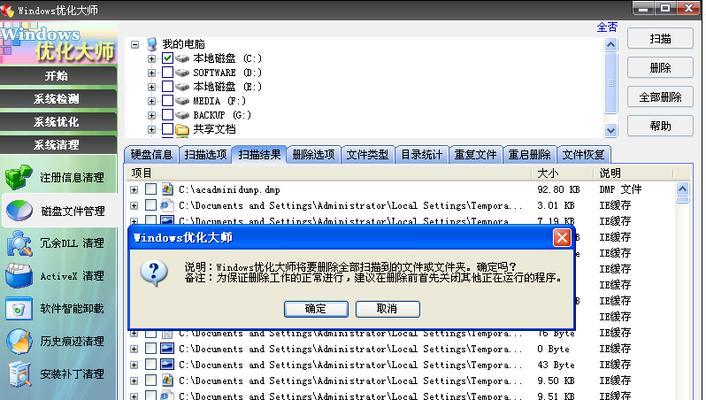Click image file icon of 0 Byte row
Image resolution: width=706 pixels, height=400 pixels.
click(167, 349)
